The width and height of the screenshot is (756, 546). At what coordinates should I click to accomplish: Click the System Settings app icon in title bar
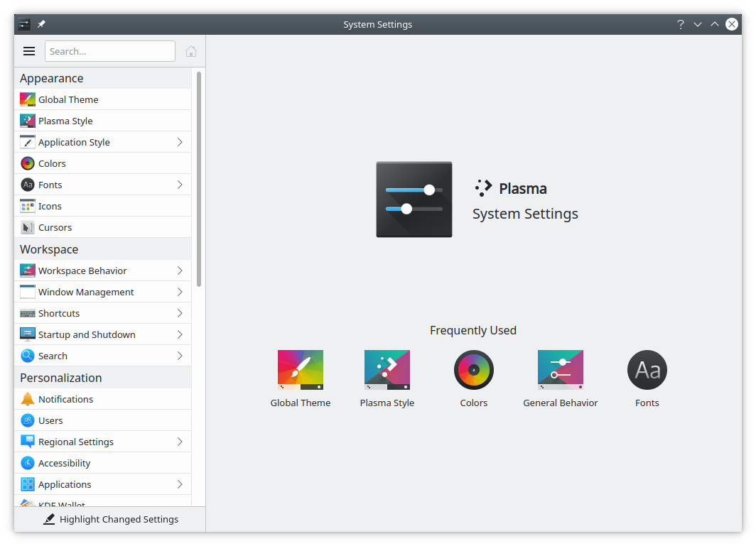pos(24,24)
